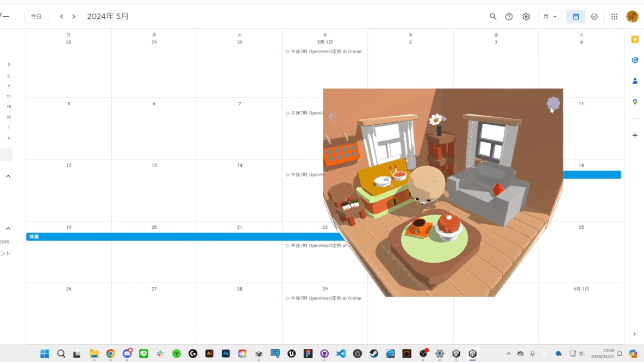Open File Explorer from taskbar
Screen dimensions: 644x362
(94, 354)
